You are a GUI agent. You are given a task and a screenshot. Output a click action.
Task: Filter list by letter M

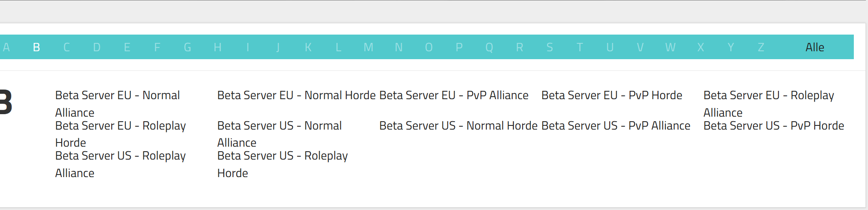[x=368, y=47]
